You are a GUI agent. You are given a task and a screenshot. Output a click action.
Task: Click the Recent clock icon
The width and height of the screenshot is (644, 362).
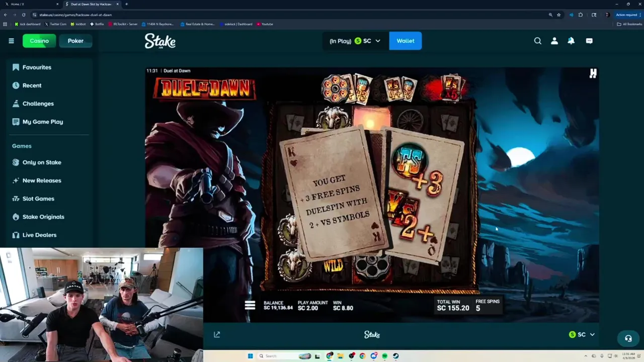pos(16,85)
